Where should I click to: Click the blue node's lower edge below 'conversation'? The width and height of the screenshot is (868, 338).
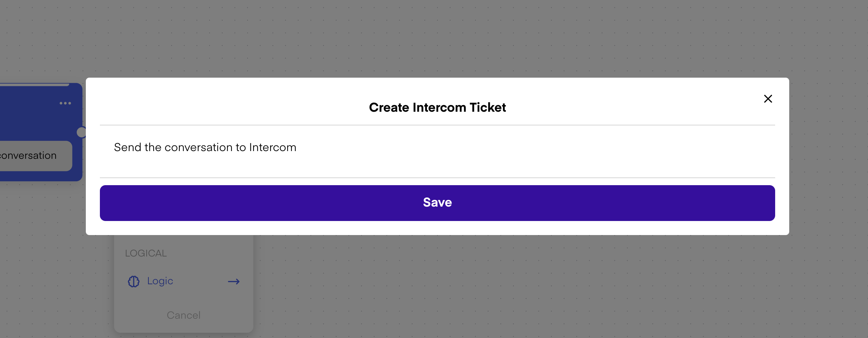[x=35, y=176]
